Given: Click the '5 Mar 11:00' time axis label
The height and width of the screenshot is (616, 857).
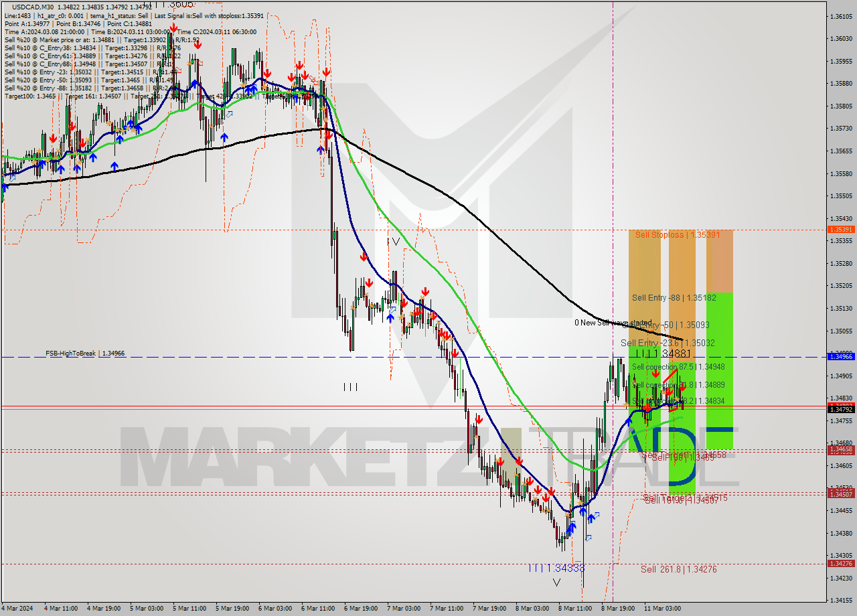Looking at the screenshot, I should 190,609.
